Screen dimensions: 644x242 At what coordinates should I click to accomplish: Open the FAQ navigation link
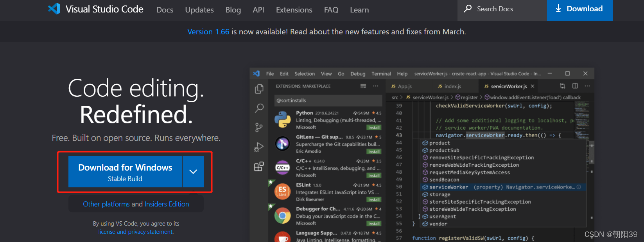331,10
